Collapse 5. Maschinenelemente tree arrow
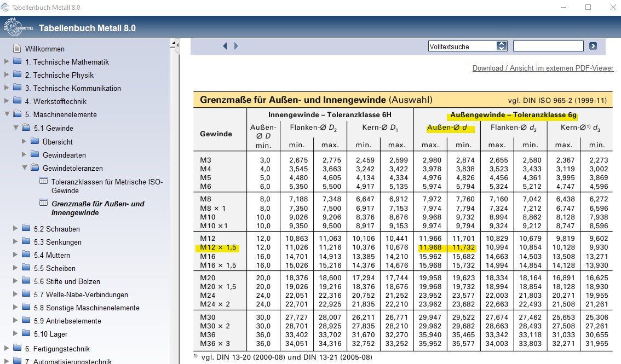 coord(7,114)
